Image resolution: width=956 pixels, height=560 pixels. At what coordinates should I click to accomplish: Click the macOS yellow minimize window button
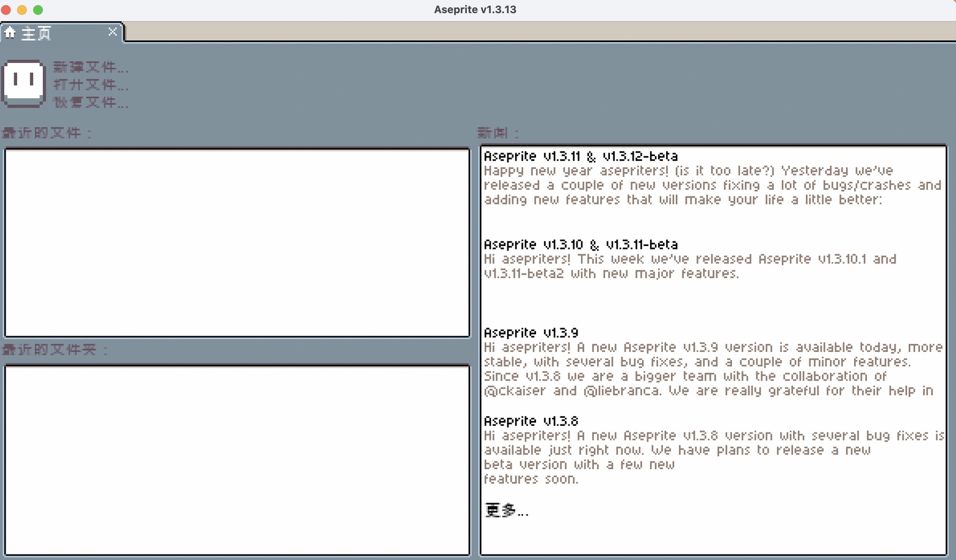22,10
